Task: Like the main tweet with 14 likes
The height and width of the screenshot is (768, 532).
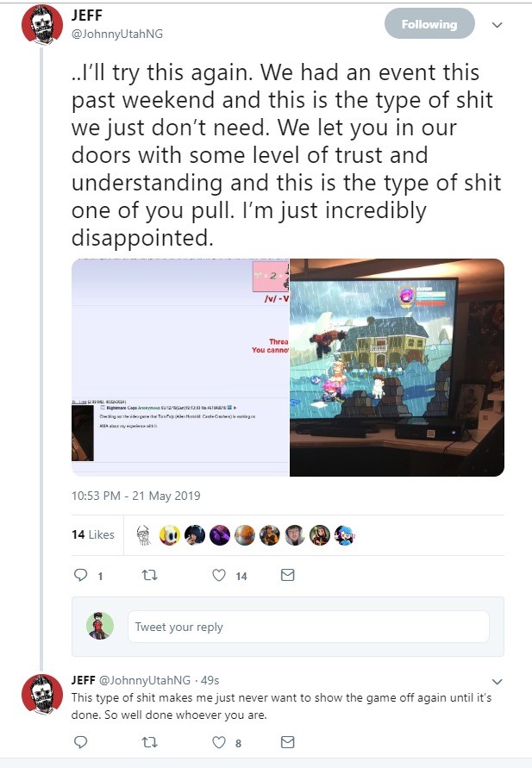Action: point(219,575)
